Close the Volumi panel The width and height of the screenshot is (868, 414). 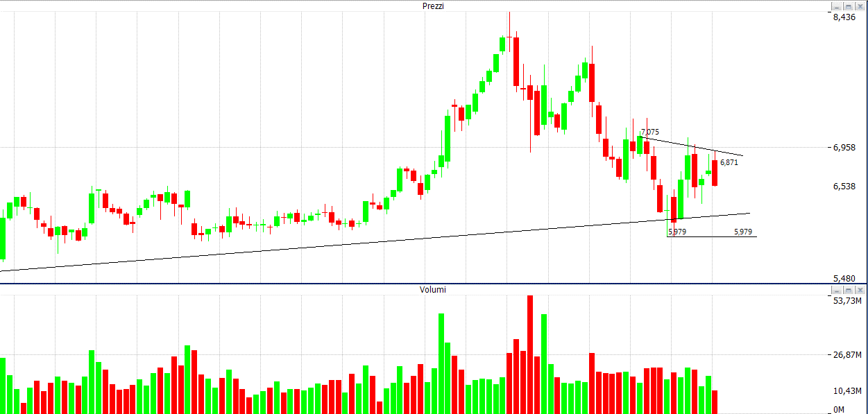point(859,289)
